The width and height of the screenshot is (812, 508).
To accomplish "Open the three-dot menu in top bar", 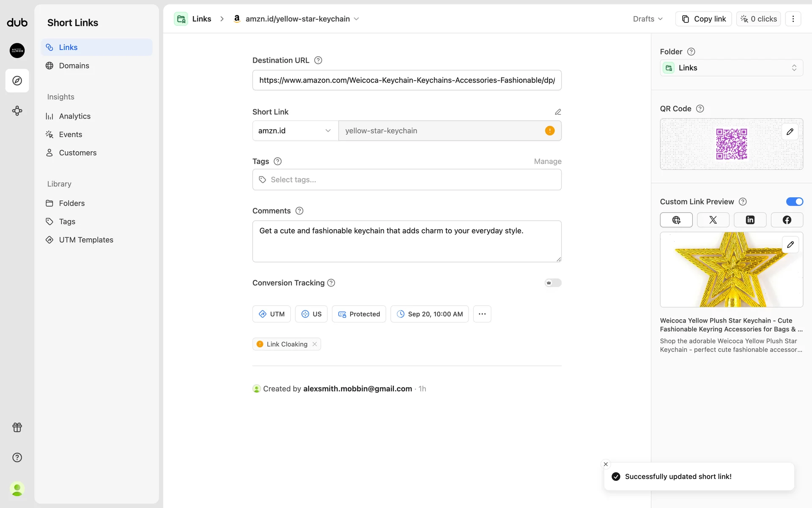I will tap(793, 19).
